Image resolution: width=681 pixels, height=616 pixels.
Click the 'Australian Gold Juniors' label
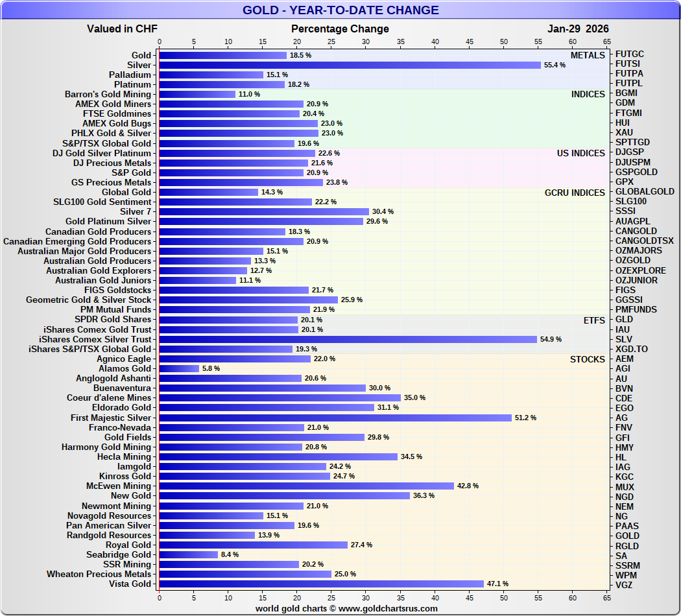103,280
